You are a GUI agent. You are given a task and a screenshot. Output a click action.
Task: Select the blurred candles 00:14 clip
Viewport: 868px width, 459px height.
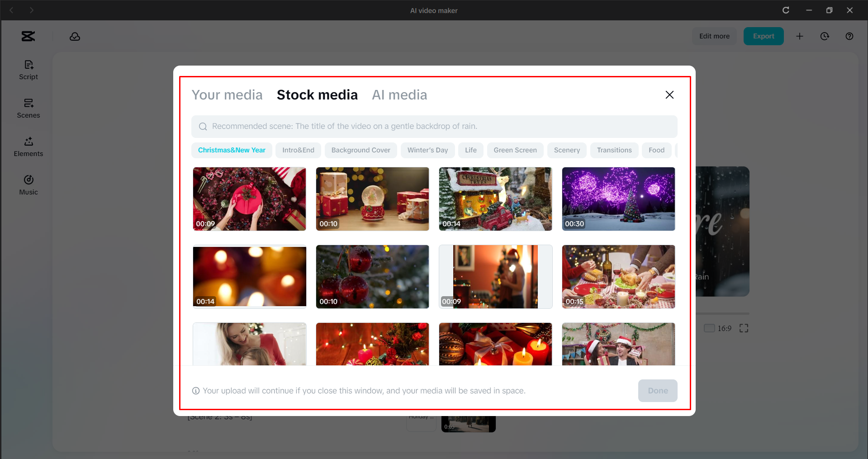pos(250,277)
